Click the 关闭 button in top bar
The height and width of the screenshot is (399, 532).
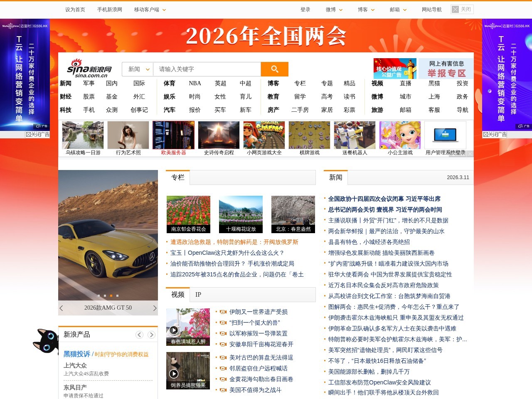[x=462, y=10]
